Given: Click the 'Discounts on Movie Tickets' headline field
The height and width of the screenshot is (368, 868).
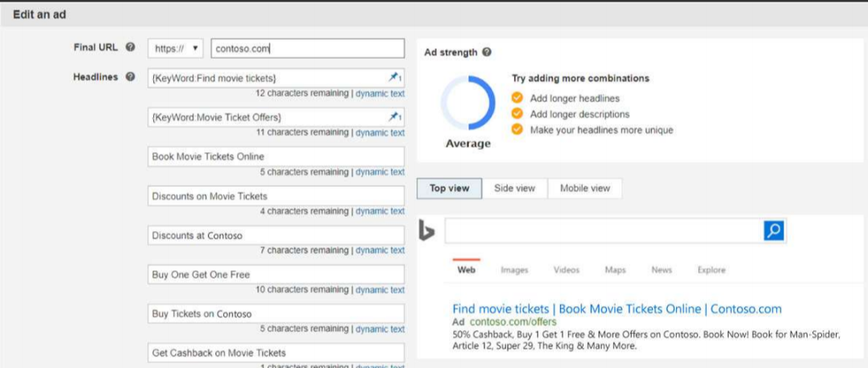Looking at the screenshot, I should (276, 196).
